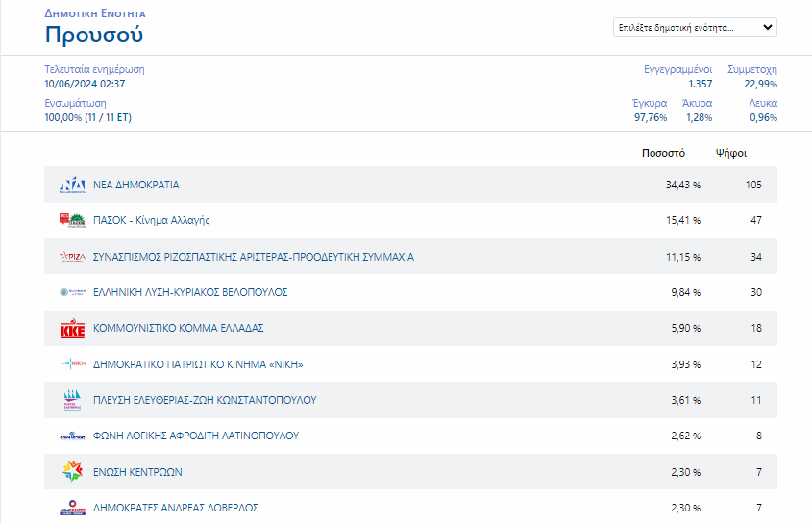The height and width of the screenshot is (523, 812).
Task: Click the 5,90 % percentage value
Action: [686, 328]
